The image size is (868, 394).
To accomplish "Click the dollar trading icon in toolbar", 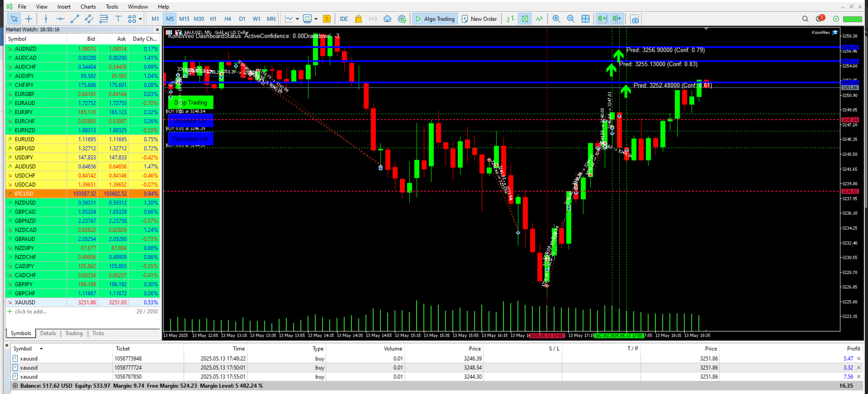I will coord(327,19).
